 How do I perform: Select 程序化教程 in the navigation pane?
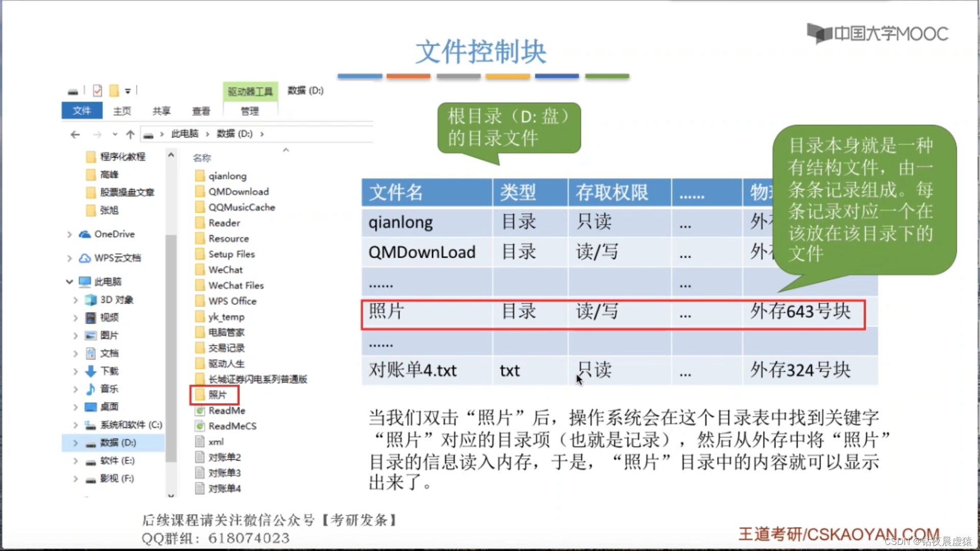[x=116, y=157]
